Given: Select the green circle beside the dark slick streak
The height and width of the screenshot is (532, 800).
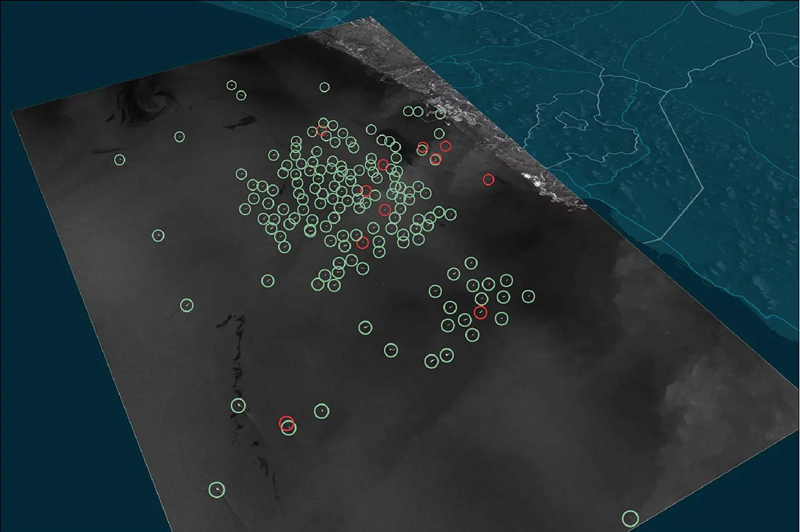Looking at the screenshot, I should point(238,406).
